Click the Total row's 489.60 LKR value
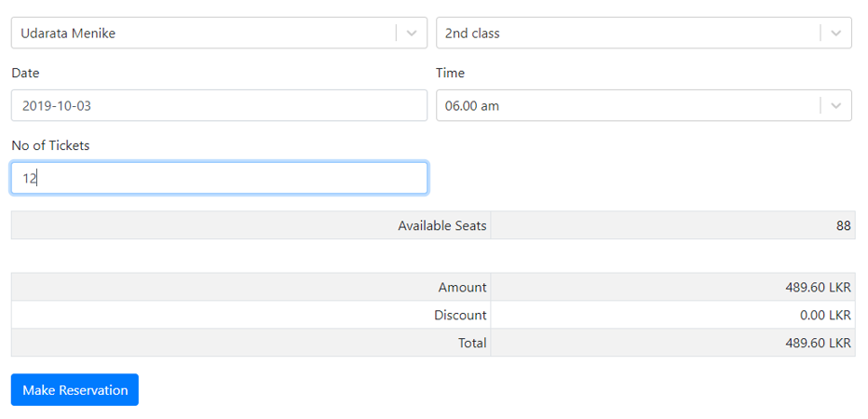This screenshot has width=868, height=419. (818, 343)
